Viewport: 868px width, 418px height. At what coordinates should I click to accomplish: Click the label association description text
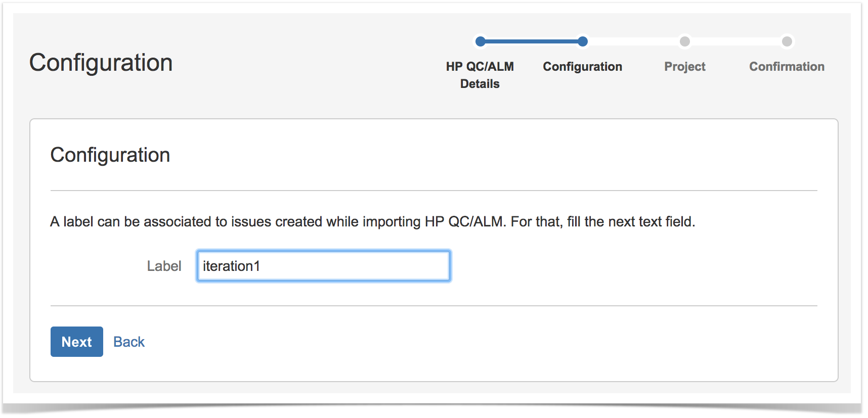(x=373, y=222)
